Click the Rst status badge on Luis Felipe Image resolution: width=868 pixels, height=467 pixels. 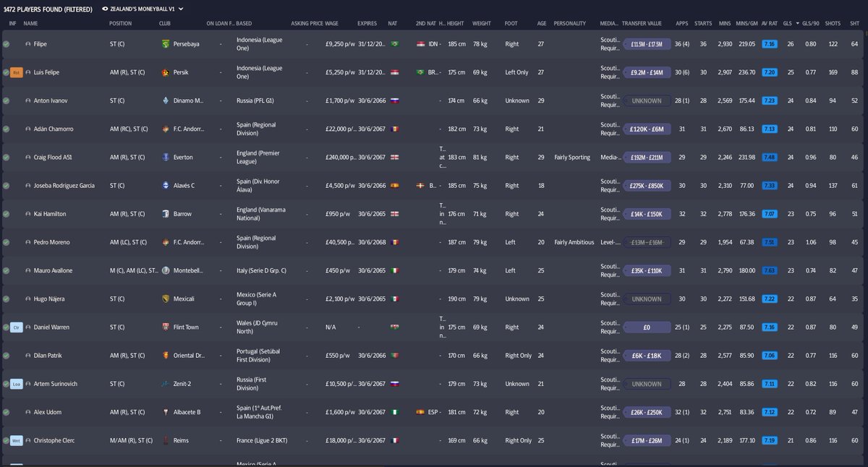click(x=16, y=72)
